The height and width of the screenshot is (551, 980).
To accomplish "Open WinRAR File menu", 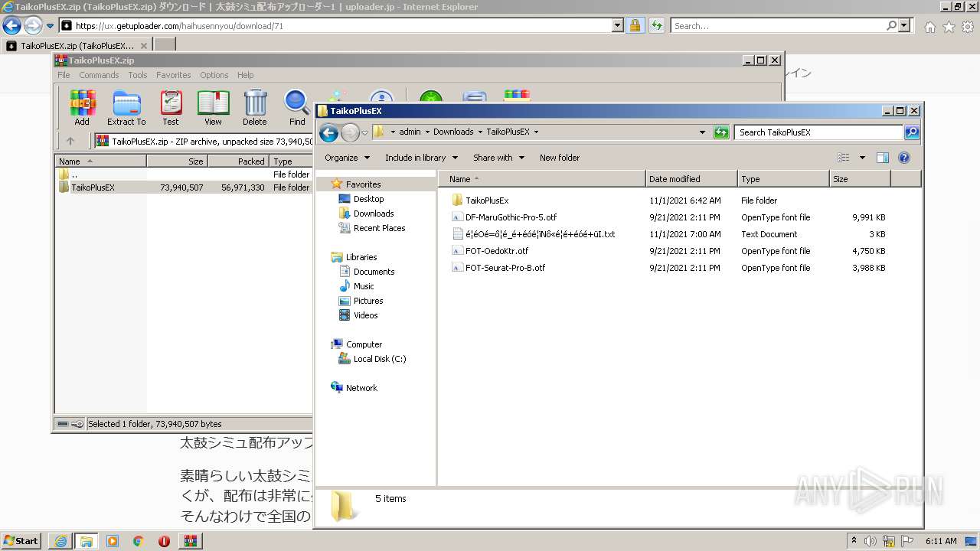I will 64,75.
